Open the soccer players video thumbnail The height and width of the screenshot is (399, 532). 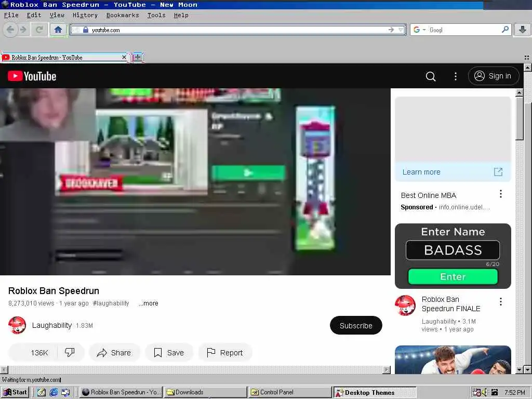[453, 360]
